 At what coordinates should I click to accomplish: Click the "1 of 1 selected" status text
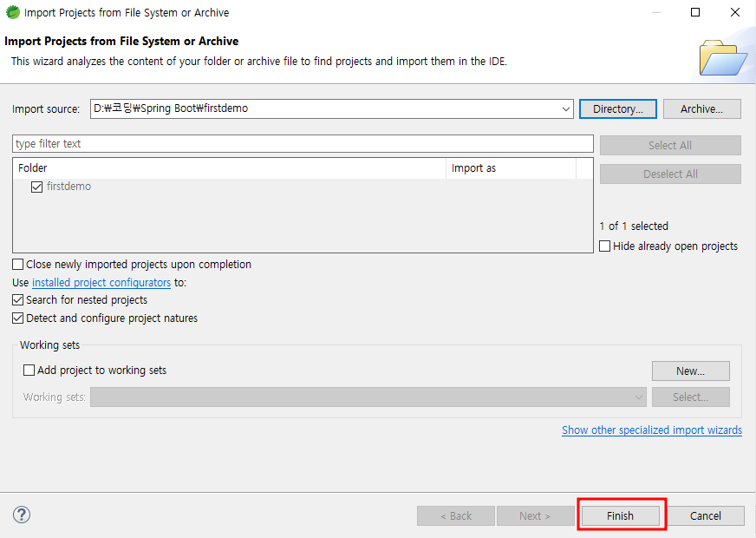pos(634,226)
